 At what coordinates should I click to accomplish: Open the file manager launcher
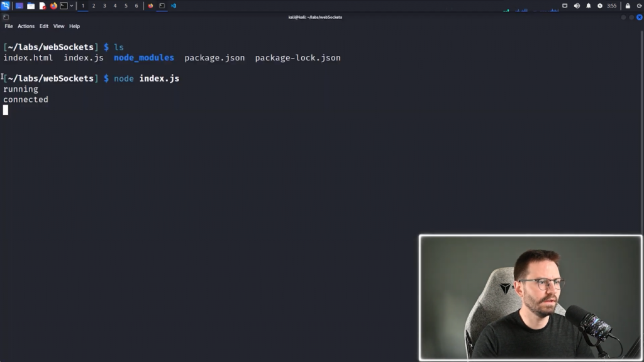tap(31, 6)
